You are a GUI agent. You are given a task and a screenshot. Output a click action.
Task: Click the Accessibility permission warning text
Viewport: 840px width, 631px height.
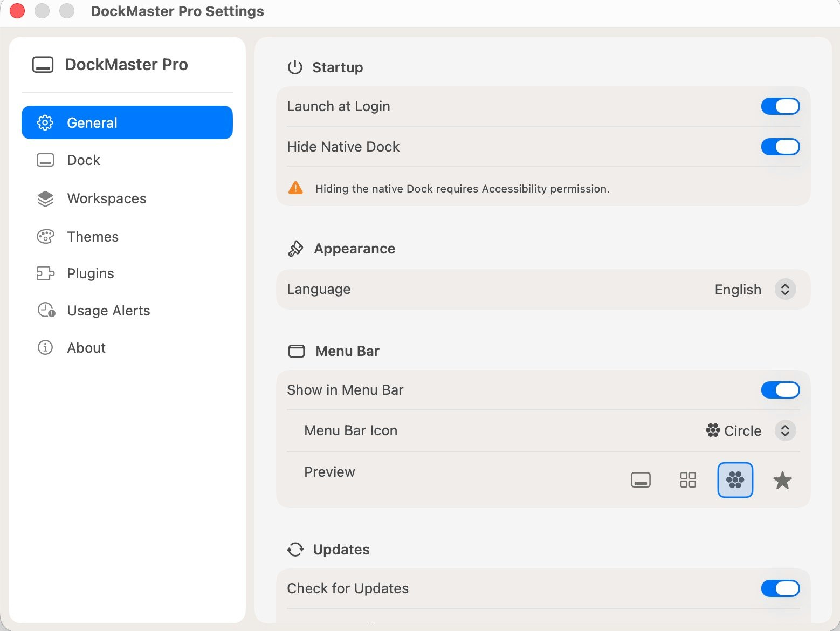[x=462, y=189]
